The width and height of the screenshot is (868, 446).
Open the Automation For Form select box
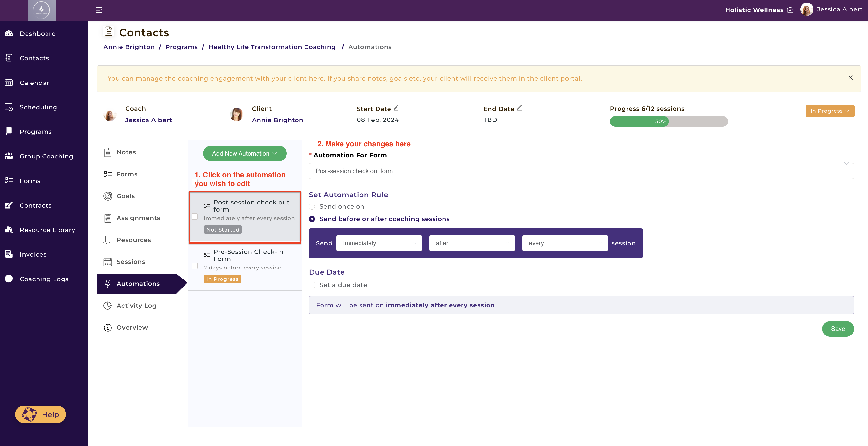tap(581, 171)
